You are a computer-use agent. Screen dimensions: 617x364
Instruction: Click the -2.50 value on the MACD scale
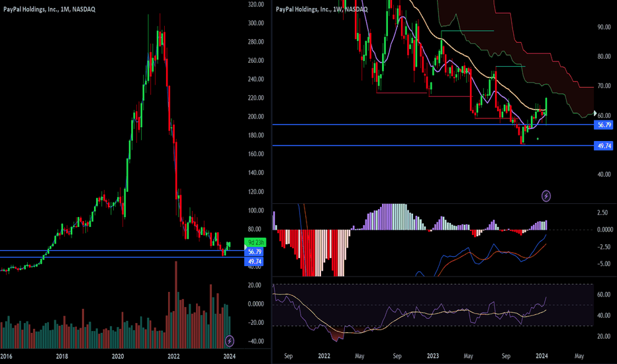coord(604,247)
